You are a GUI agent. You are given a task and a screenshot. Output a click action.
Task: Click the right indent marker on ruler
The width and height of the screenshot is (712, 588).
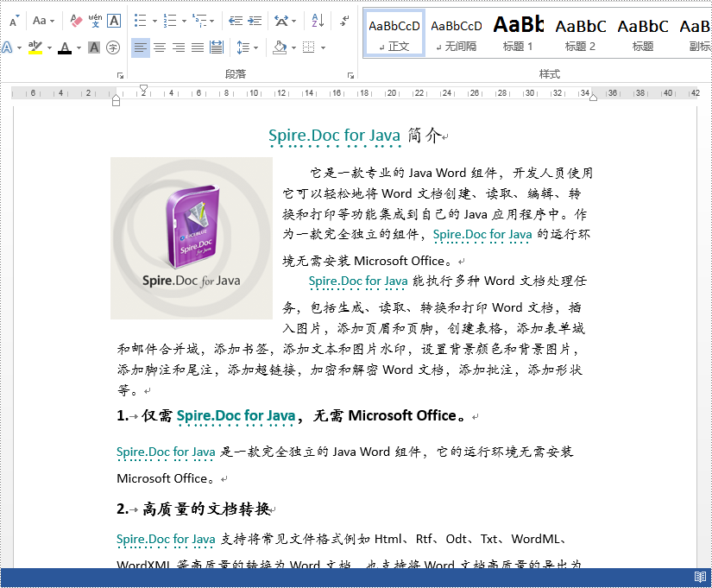pos(593,98)
